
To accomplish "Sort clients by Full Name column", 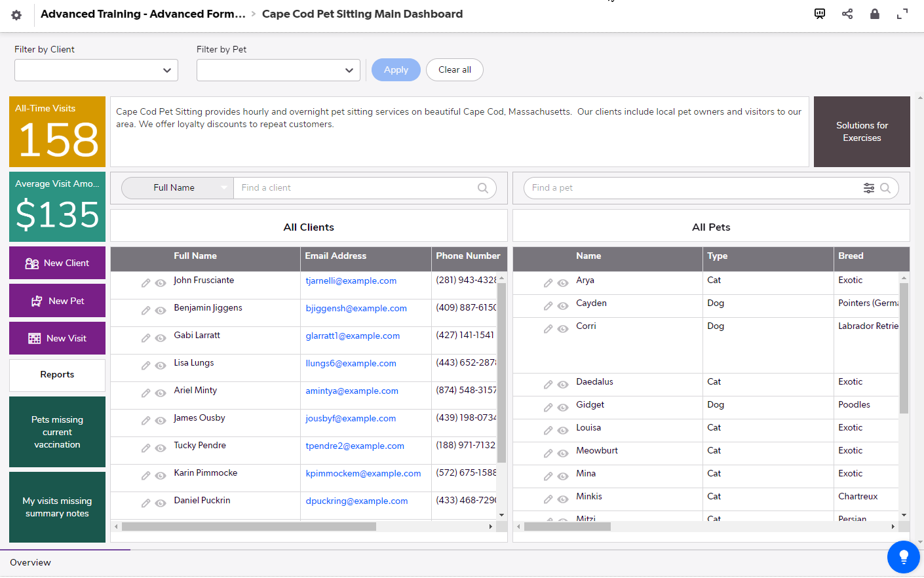I will tap(195, 256).
